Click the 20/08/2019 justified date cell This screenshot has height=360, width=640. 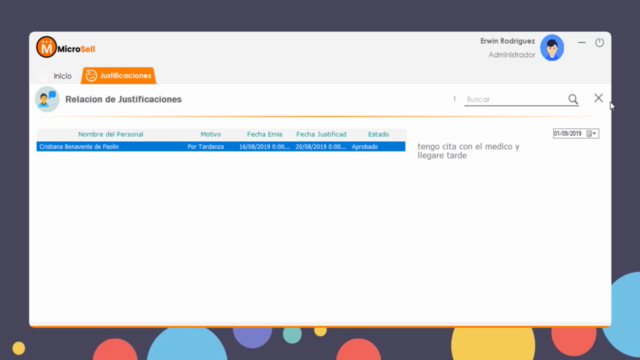coord(321,147)
